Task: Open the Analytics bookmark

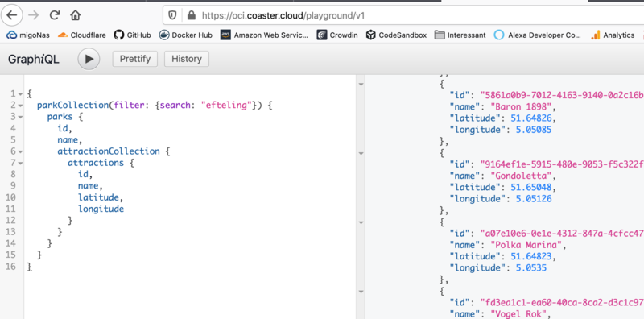Action: [x=613, y=35]
